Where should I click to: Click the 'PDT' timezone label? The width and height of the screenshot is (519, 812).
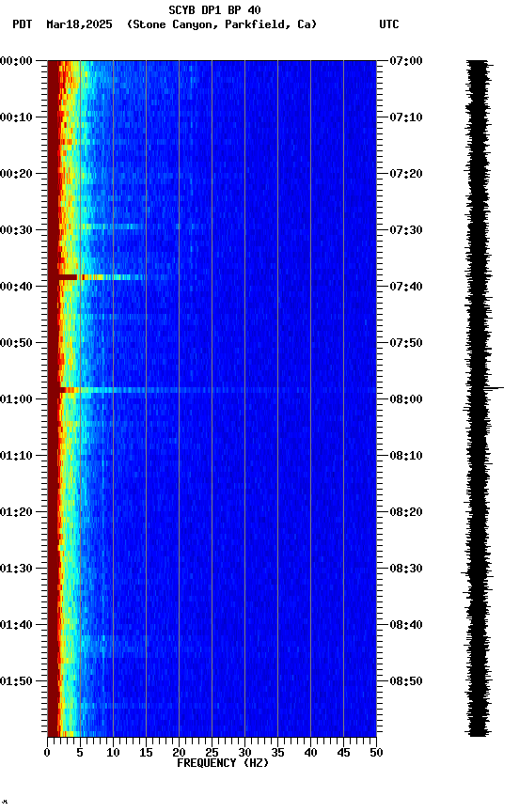pos(23,24)
